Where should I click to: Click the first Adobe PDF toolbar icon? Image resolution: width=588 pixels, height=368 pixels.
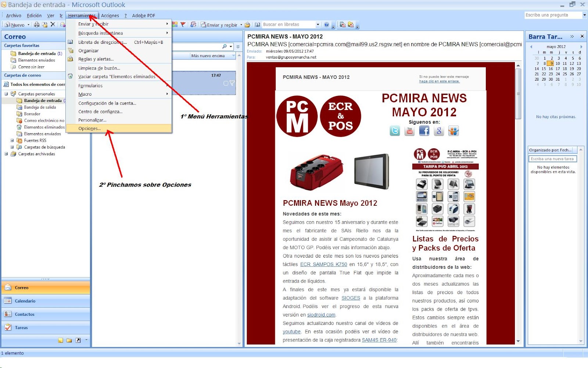coord(343,25)
